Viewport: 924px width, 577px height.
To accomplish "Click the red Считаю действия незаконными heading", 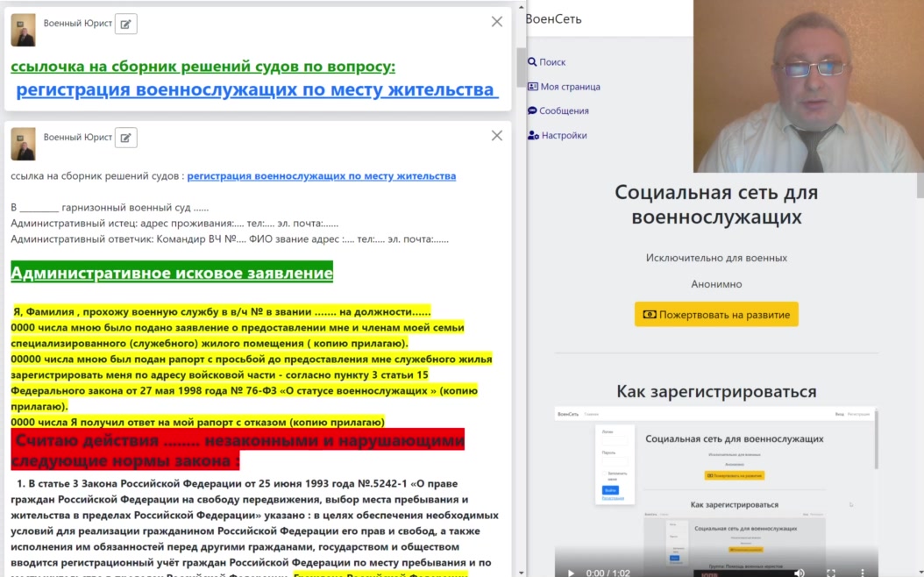I will click(x=238, y=450).
